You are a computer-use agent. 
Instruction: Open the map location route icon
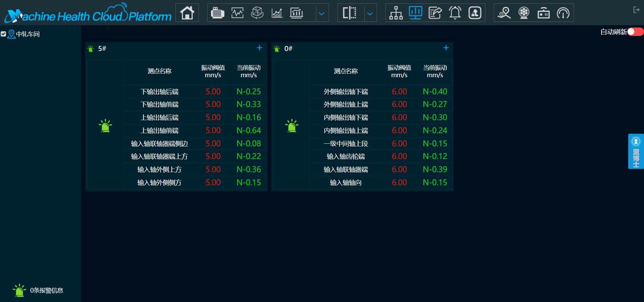pos(504,13)
